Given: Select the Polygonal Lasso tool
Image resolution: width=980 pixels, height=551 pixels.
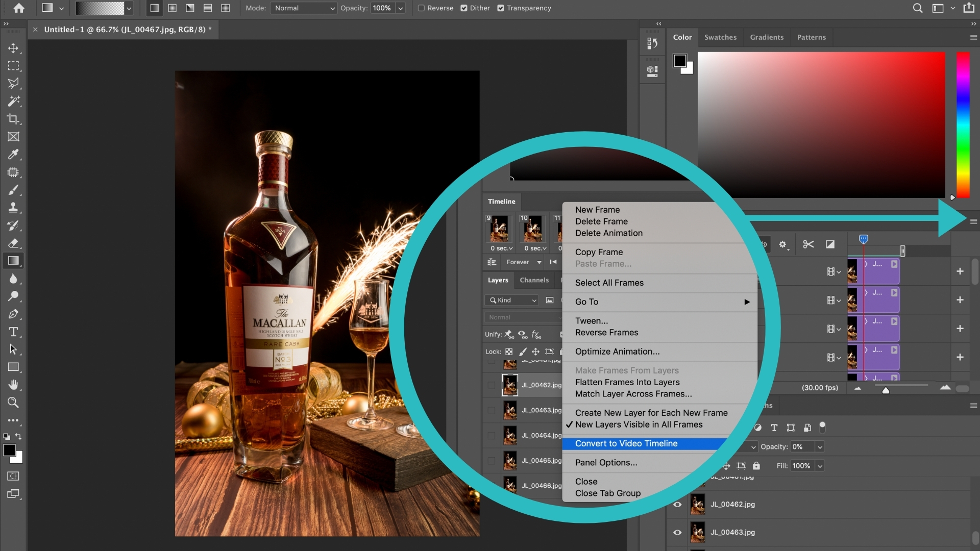Looking at the screenshot, I should point(13,83).
